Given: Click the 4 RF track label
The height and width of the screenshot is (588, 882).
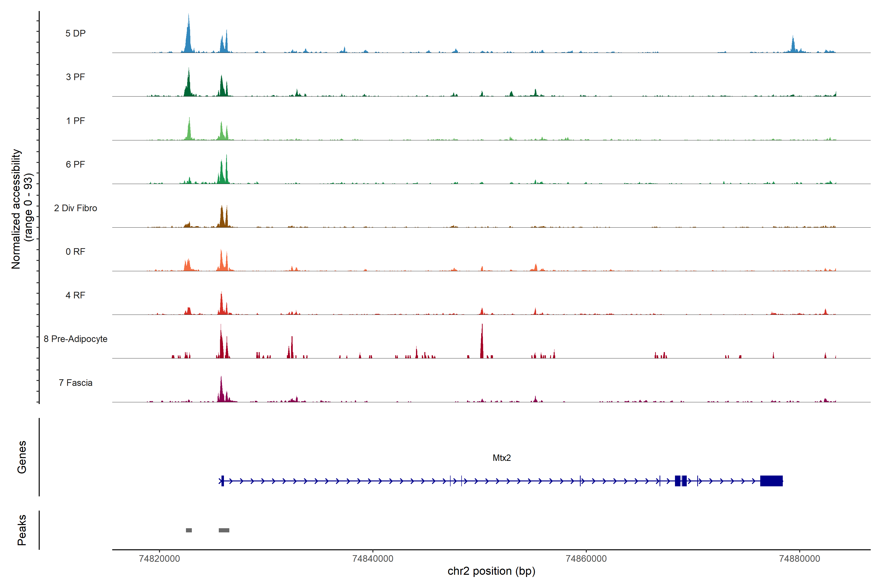Looking at the screenshot, I should coord(75,295).
